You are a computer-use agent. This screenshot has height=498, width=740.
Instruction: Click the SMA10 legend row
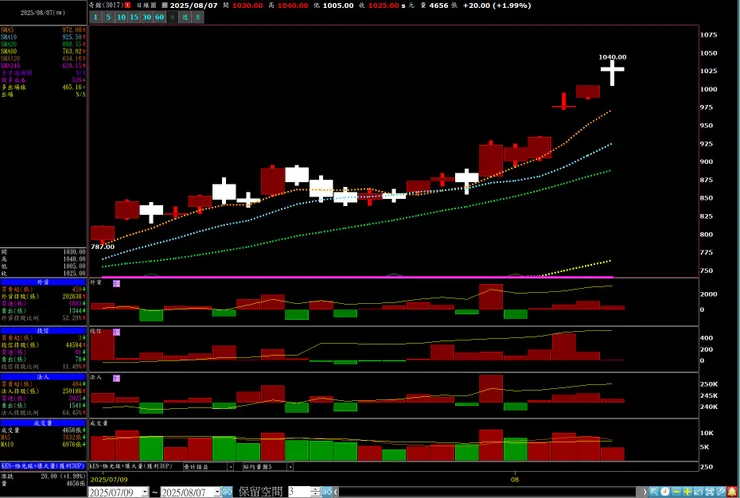pos(43,37)
